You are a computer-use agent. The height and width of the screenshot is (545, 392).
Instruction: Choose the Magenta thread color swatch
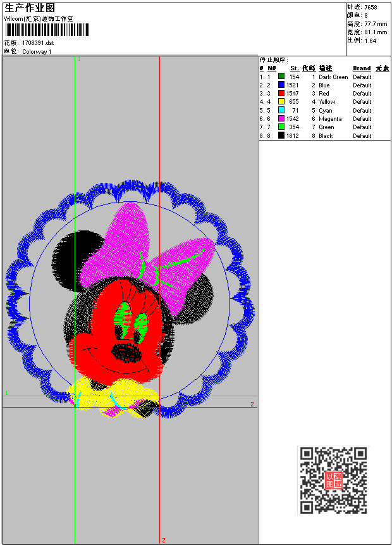point(281,118)
